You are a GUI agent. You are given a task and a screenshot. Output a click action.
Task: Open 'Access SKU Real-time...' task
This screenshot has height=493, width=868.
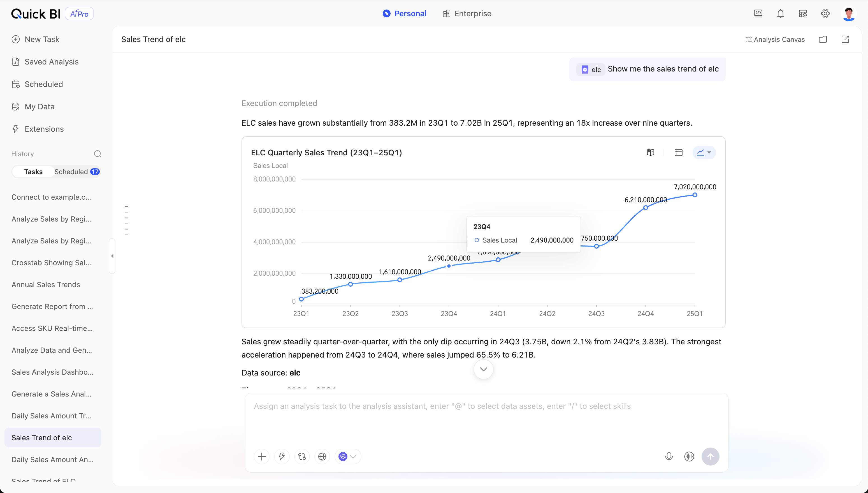click(53, 328)
